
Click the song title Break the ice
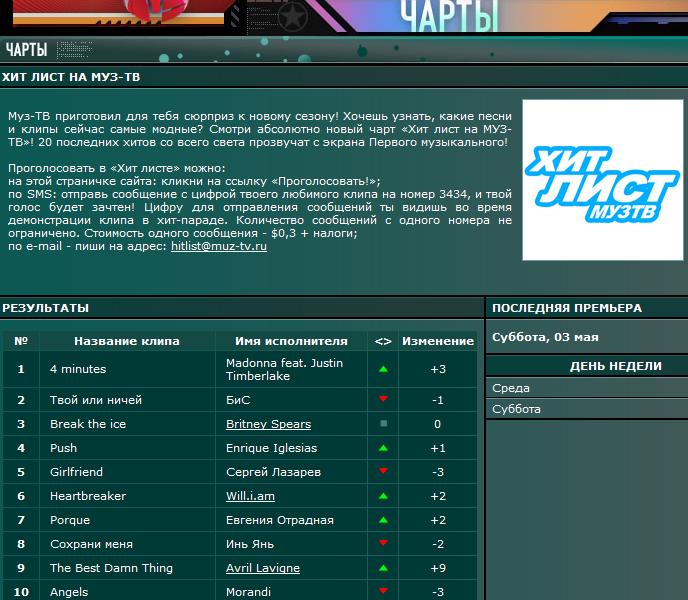click(88, 424)
